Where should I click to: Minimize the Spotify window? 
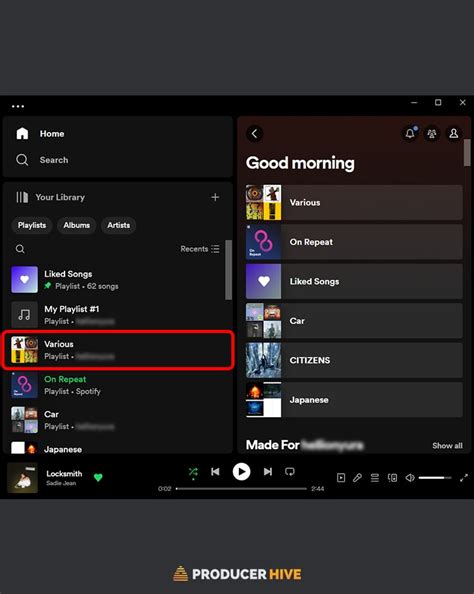pyautogui.click(x=414, y=102)
